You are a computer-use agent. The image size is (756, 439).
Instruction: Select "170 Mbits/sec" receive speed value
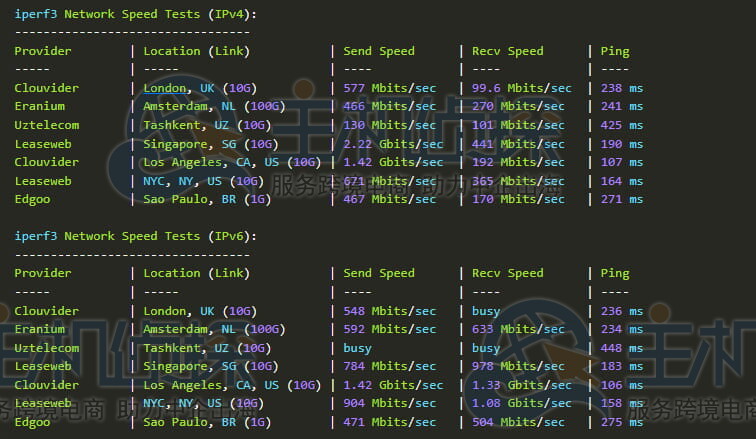pyautogui.click(x=518, y=200)
